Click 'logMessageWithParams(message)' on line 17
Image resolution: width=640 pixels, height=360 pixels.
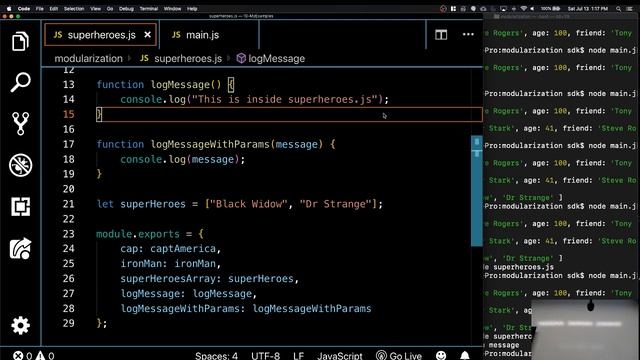click(x=237, y=144)
